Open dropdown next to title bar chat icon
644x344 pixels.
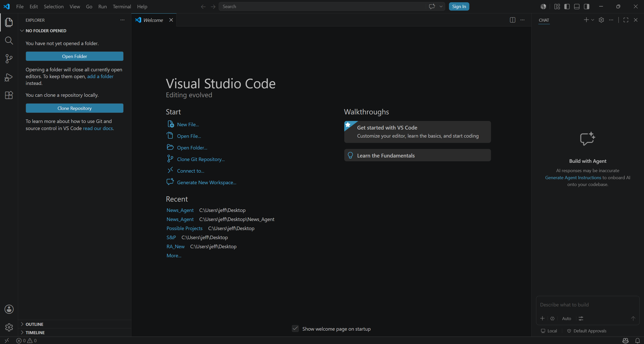[x=441, y=7]
